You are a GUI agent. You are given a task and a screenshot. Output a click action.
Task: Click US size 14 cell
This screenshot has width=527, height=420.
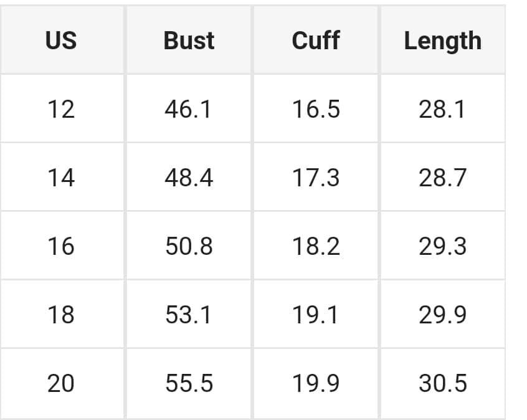point(61,178)
